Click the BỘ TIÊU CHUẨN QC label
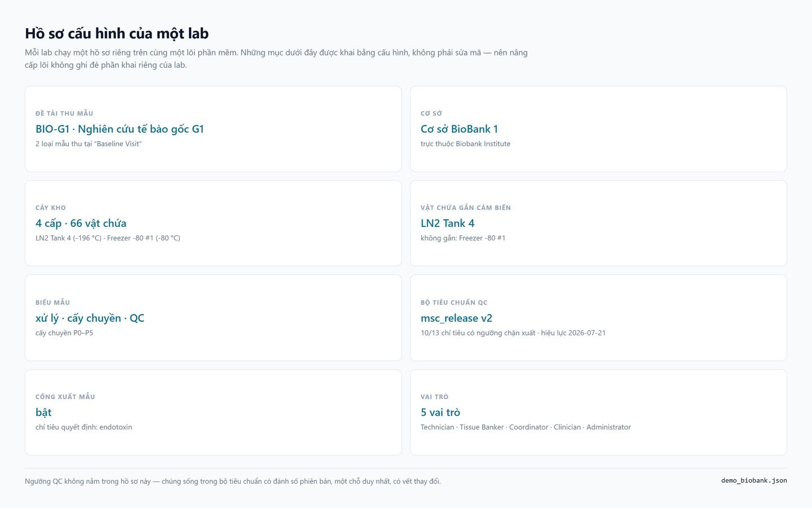Image resolution: width=812 pixels, height=508 pixels. coord(454,303)
